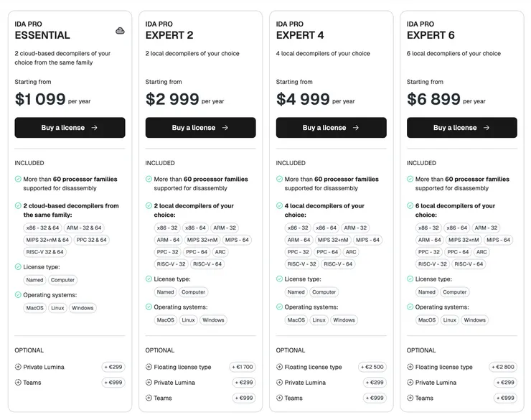
Task: Choose the Linux chip in Expert 4 plan
Action: pos(319,320)
